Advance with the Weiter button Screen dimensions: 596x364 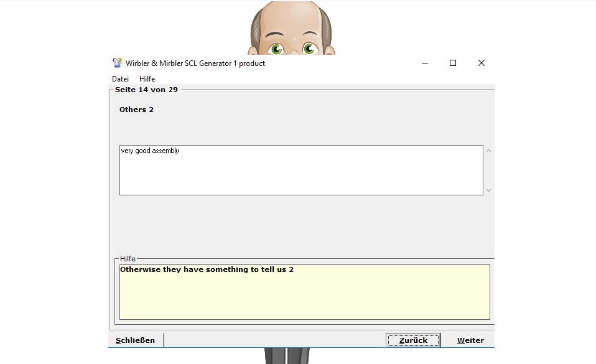(x=470, y=340)
